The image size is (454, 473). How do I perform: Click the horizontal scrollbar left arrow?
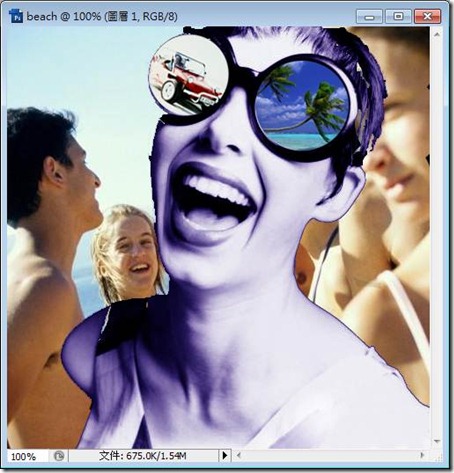tap(239, 455)
